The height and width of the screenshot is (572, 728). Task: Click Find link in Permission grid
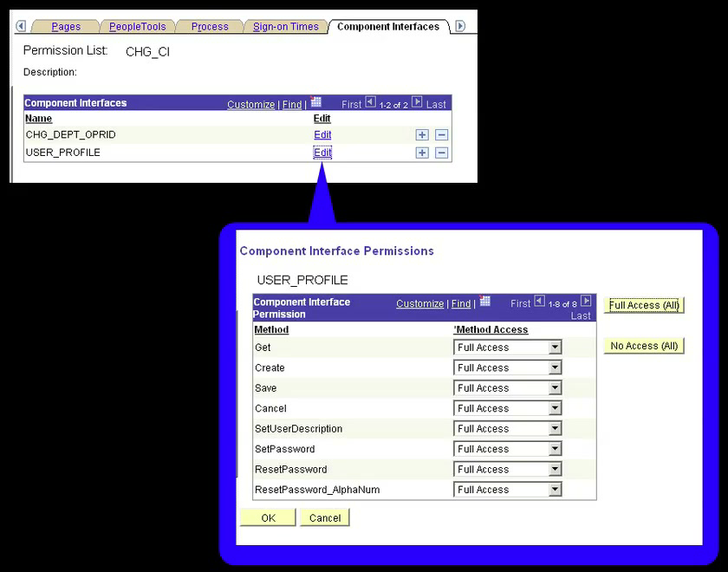click(461, 303)
